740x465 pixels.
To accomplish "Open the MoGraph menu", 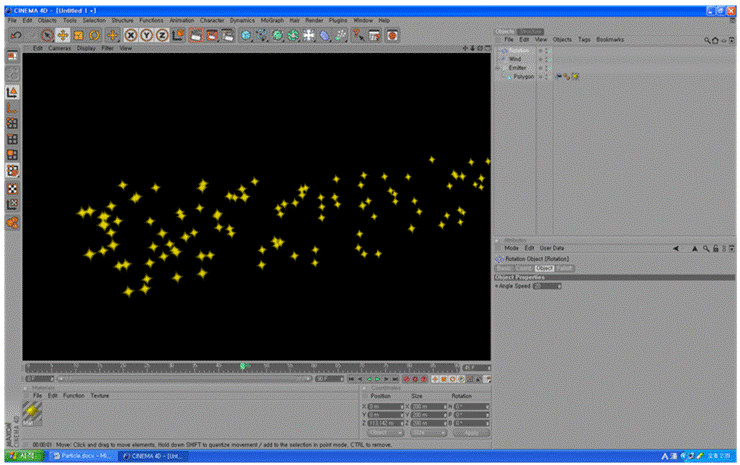I will point(272,20).
